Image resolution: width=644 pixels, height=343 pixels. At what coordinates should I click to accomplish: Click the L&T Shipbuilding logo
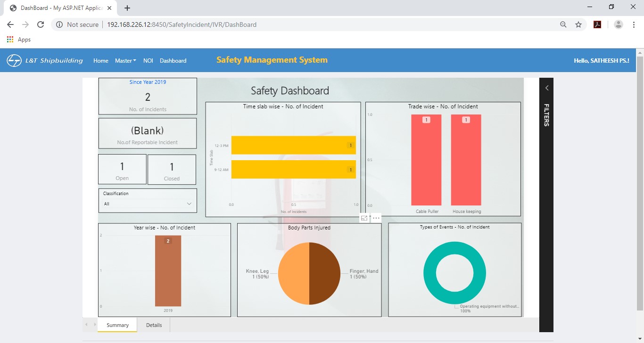[45, 60]
